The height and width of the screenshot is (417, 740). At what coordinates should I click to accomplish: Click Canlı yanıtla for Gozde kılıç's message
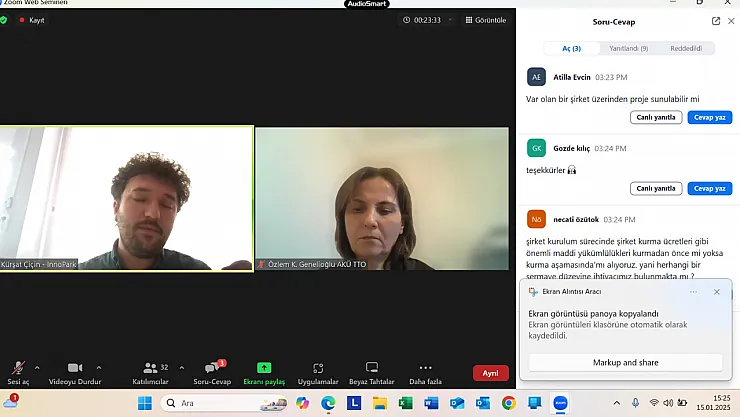[655, 188]
